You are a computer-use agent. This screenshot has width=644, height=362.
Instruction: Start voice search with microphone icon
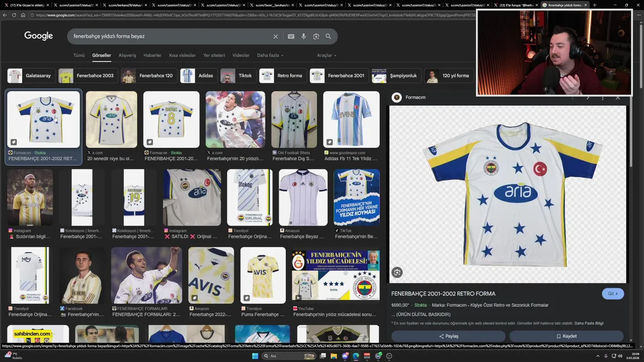click(x=303, y=36)
